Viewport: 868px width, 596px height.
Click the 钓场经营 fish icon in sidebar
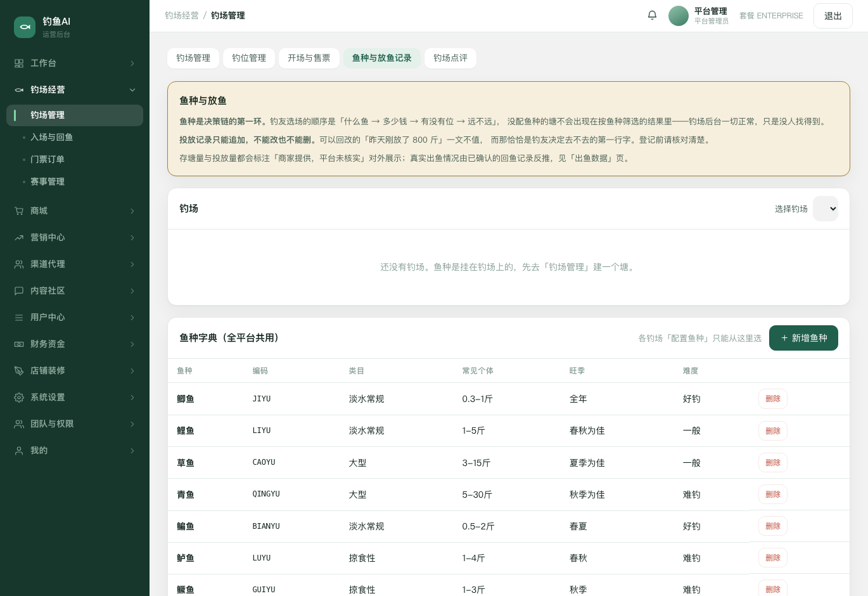[19, 90]
